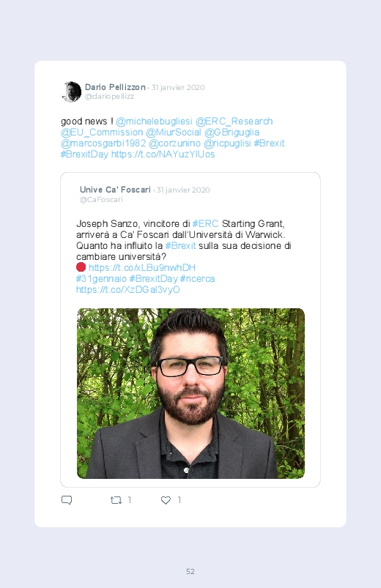Visit the @EU_Commission mention

pyautogui.click(x=102, y=133)
